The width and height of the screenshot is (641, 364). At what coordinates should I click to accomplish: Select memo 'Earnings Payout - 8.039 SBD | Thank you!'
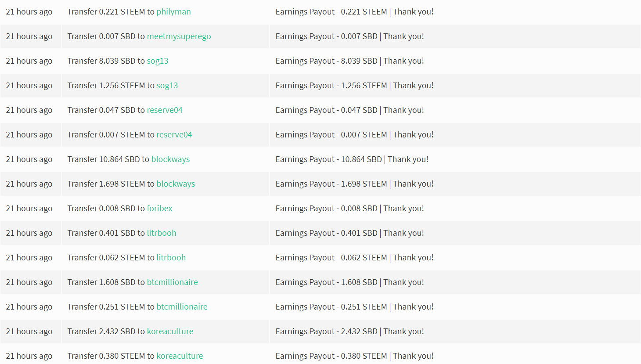click(350, 61)
